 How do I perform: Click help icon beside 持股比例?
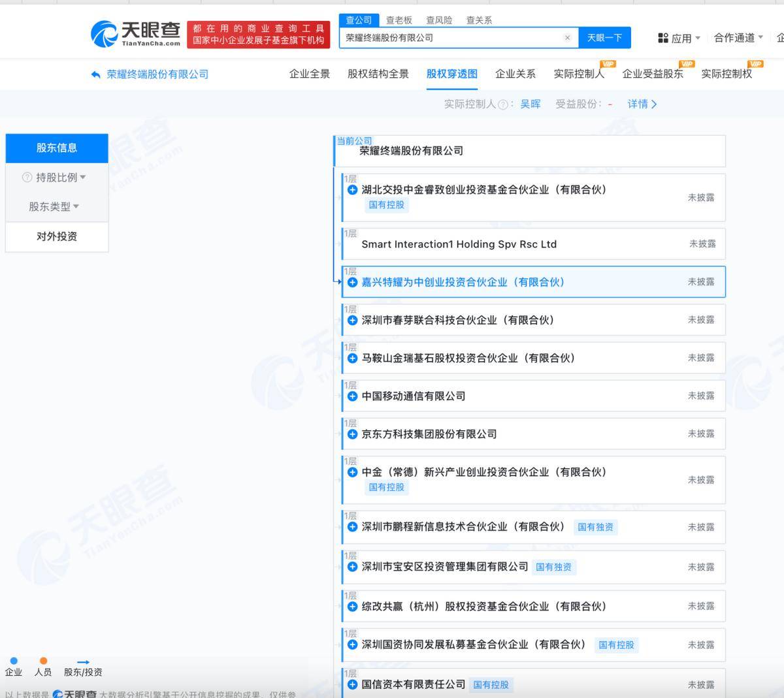click(27, 177)
